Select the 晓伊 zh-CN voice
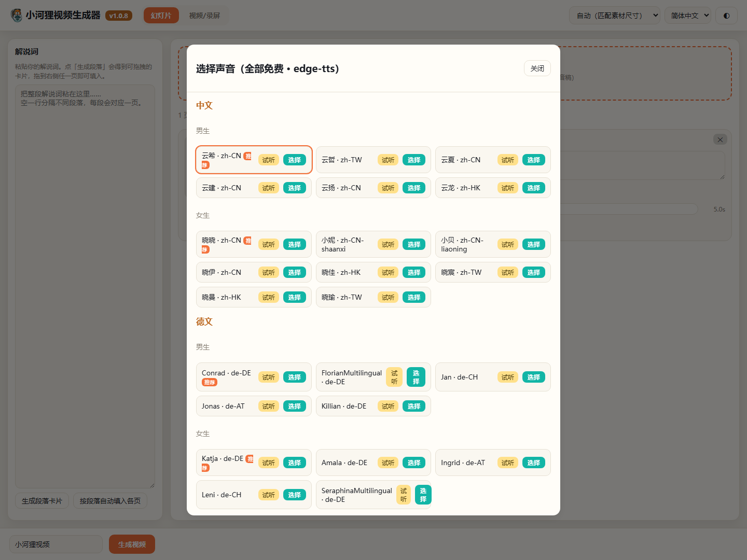747x560 pixels. pos(295,273)
